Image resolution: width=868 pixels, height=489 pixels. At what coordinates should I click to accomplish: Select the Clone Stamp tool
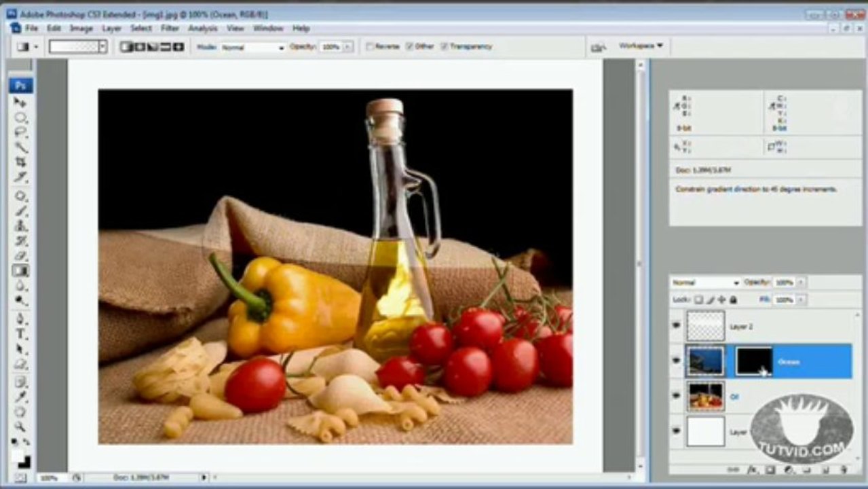(21, 225)
